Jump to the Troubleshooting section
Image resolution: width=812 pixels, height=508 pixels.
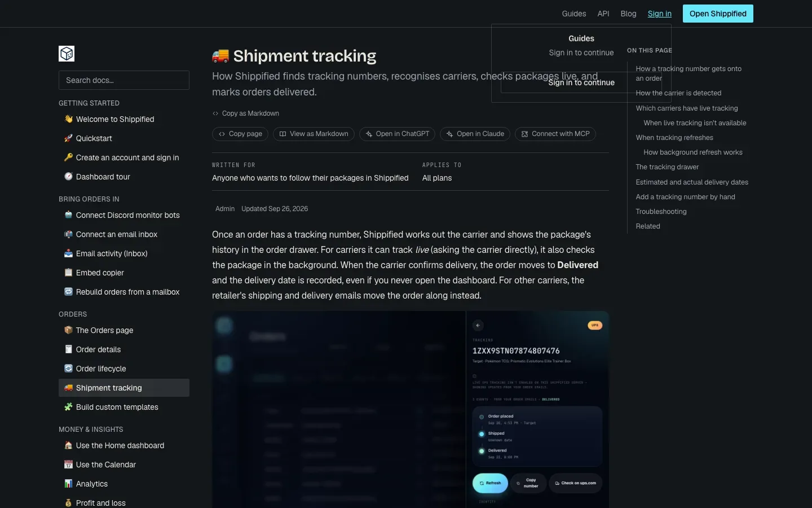(x=661, y=212)
